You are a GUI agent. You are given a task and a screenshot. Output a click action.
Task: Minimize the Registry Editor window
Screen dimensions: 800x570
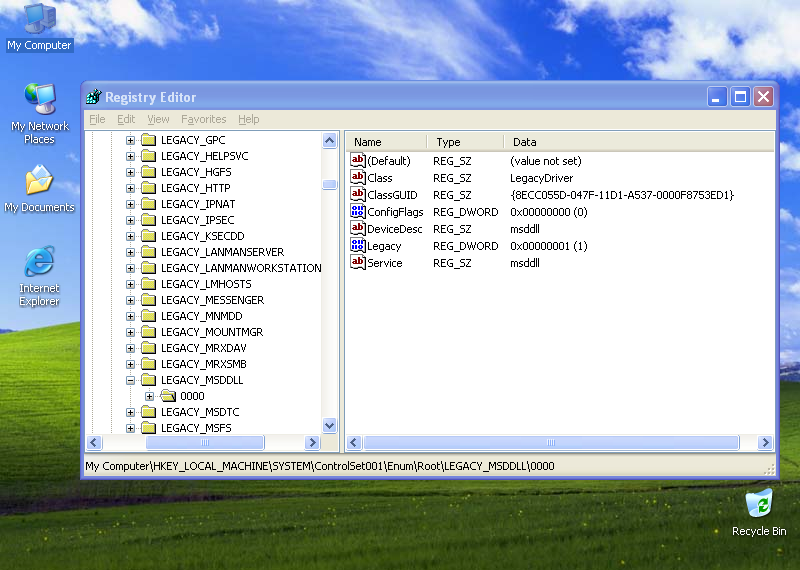[716, 96]
